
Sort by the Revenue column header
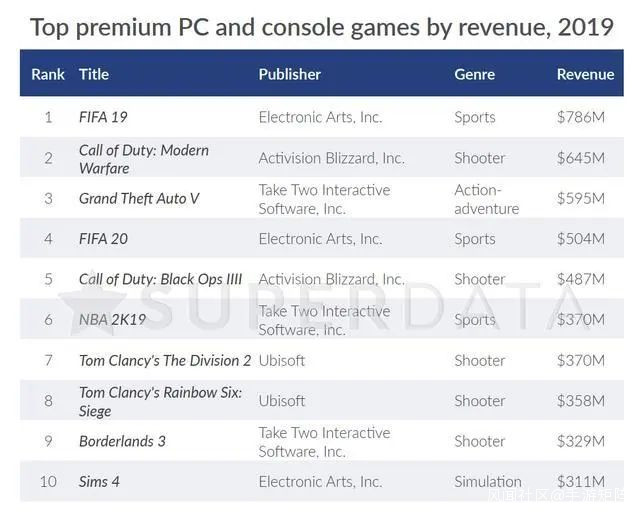click(x=585, y=74)
